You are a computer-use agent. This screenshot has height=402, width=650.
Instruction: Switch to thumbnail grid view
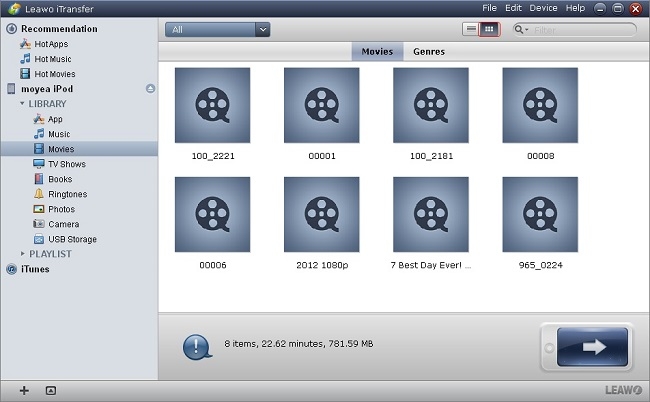click(x=488, y=29)
